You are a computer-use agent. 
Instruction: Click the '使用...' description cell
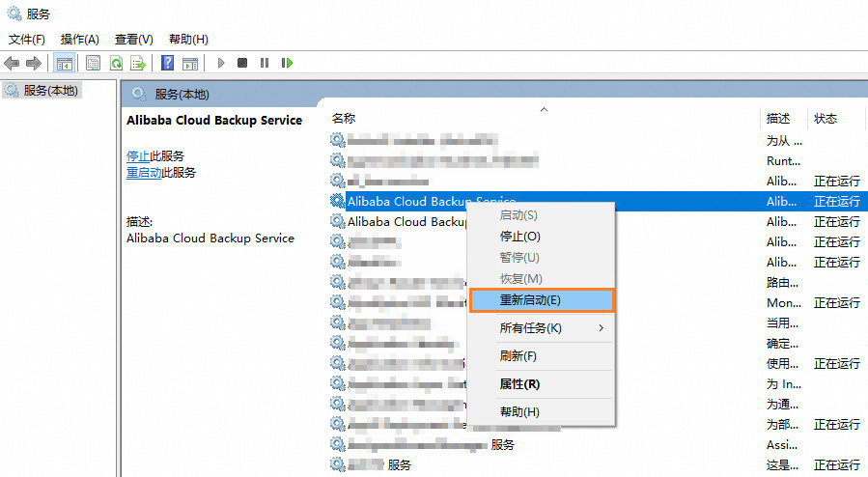click(782, 364)
